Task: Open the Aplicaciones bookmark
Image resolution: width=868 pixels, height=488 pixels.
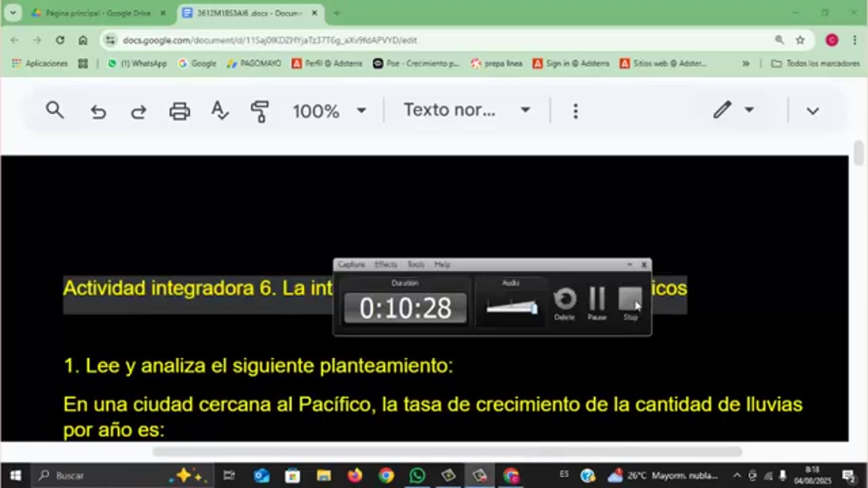Action: point(40,63)
